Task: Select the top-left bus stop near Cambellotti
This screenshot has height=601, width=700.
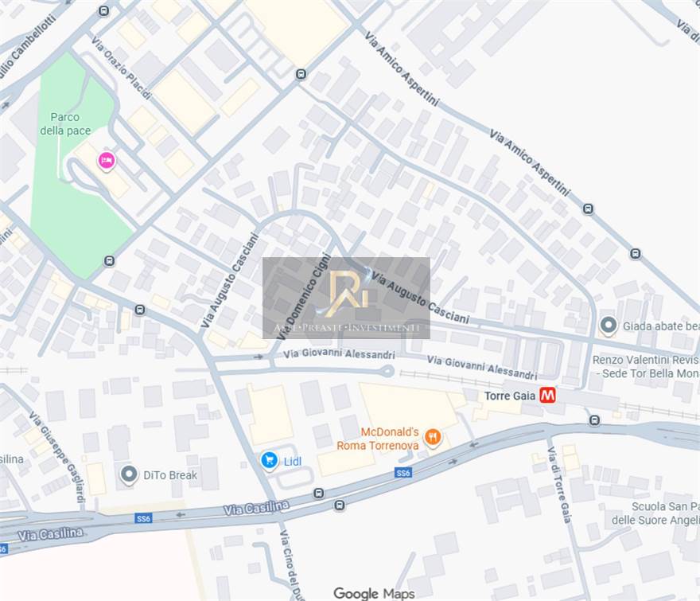Action: pyautogui.click(x=104, y=11)
